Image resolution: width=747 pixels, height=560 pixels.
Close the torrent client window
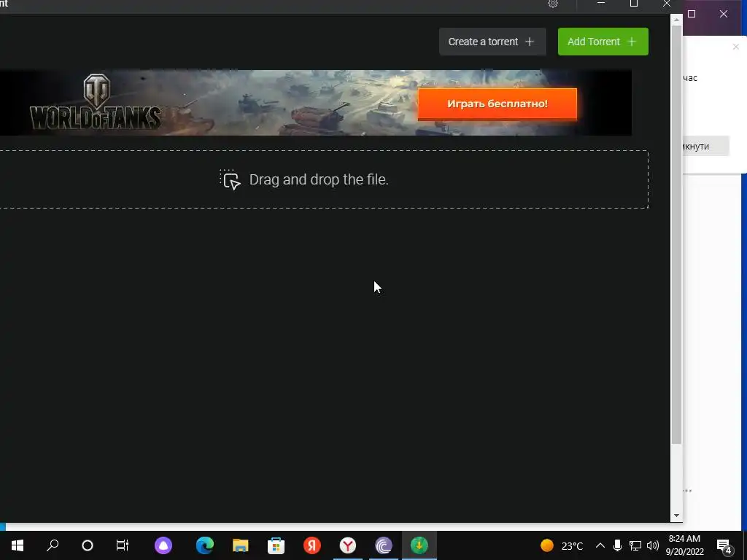(667, 4)
